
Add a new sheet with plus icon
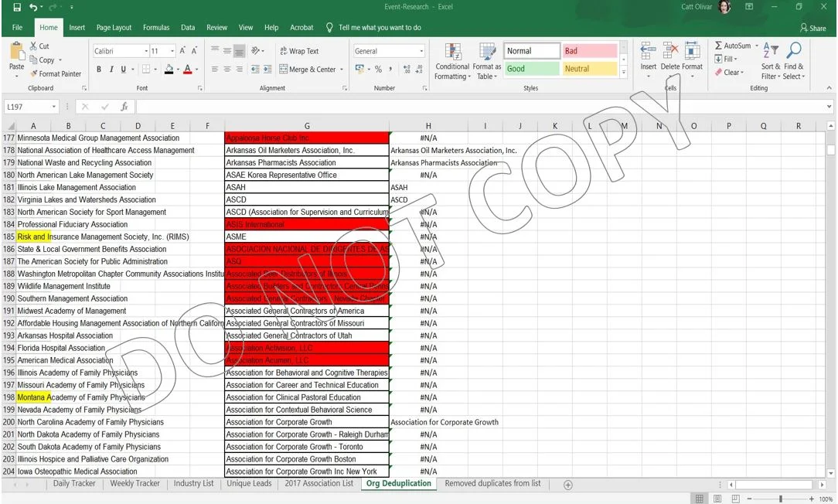coord(568,485)
